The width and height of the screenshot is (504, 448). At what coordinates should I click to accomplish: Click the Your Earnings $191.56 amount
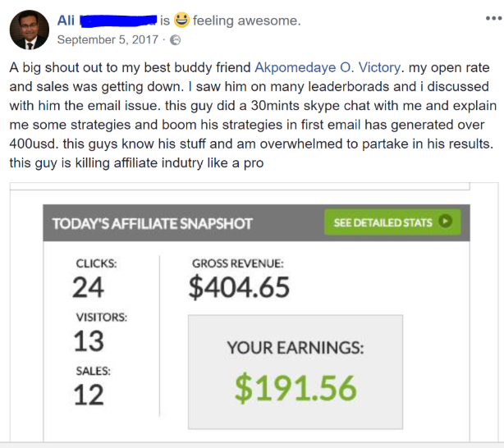[x=296, y=389]
